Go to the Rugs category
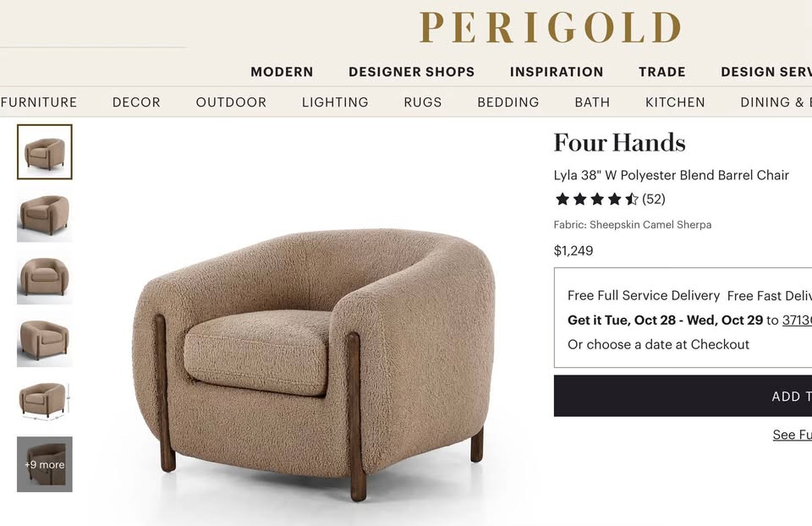The image size is (812, 526). [x=423, y=102]
